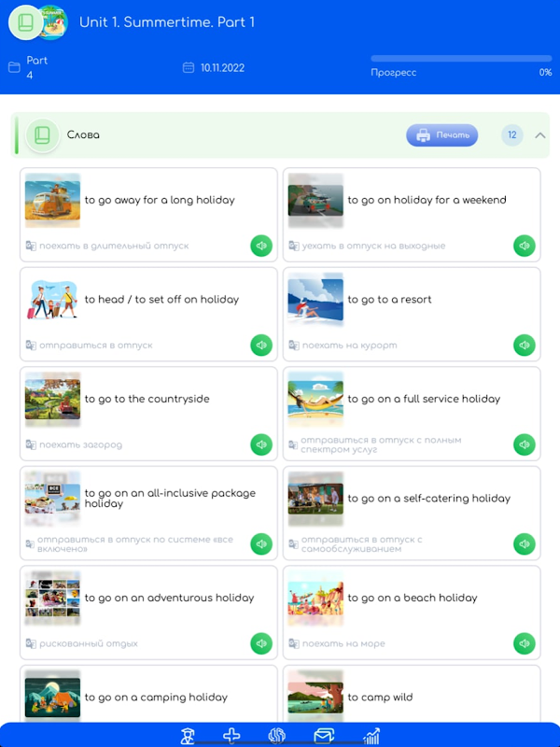The image size is (560, 747).
Task: Click the 'to camp wild' thumbnail
Action: 315,698
